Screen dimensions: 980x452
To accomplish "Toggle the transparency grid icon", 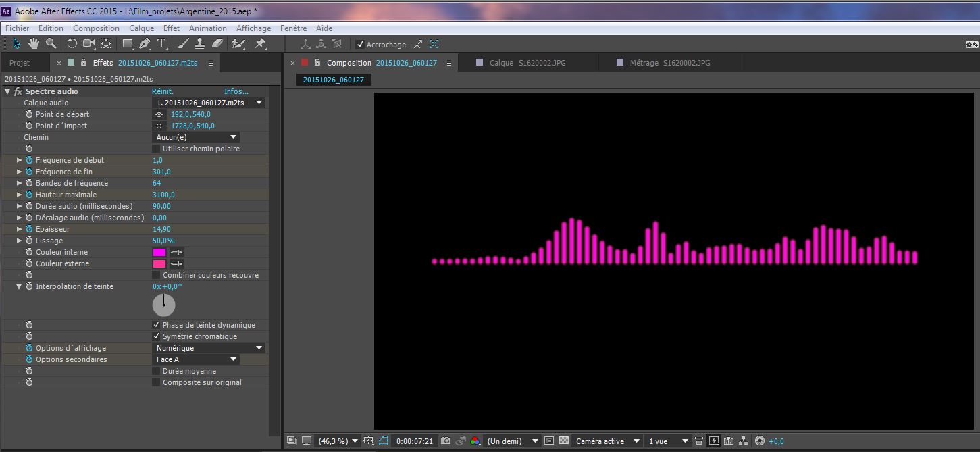I will click(x=564, y=441).
